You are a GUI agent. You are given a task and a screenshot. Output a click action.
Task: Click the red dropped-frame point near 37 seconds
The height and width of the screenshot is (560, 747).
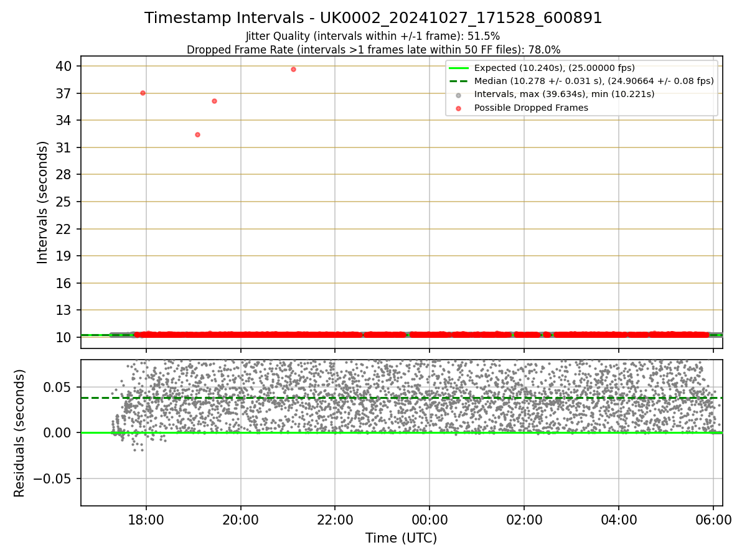(x=143, y=93)
